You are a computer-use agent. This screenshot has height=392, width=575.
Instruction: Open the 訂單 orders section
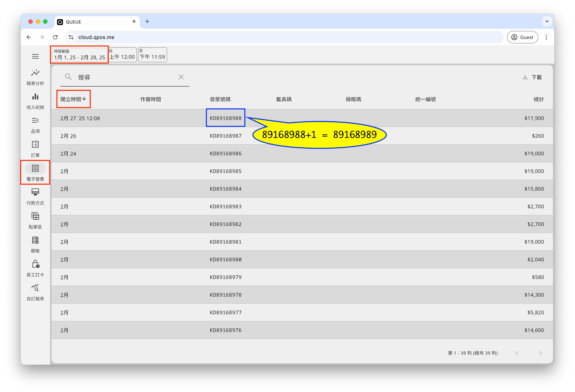click(x=35, y=149)
